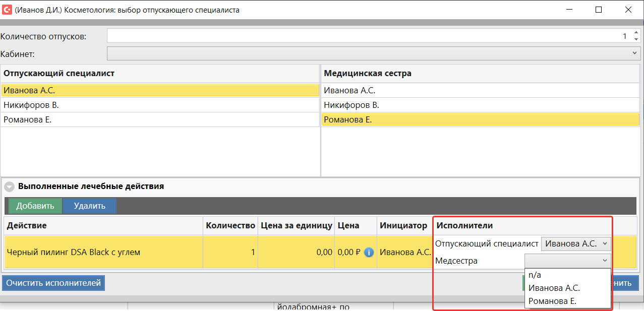
Task: Select Никифоров В. as отпускающий специалист
Action: [x=31, y=105]
